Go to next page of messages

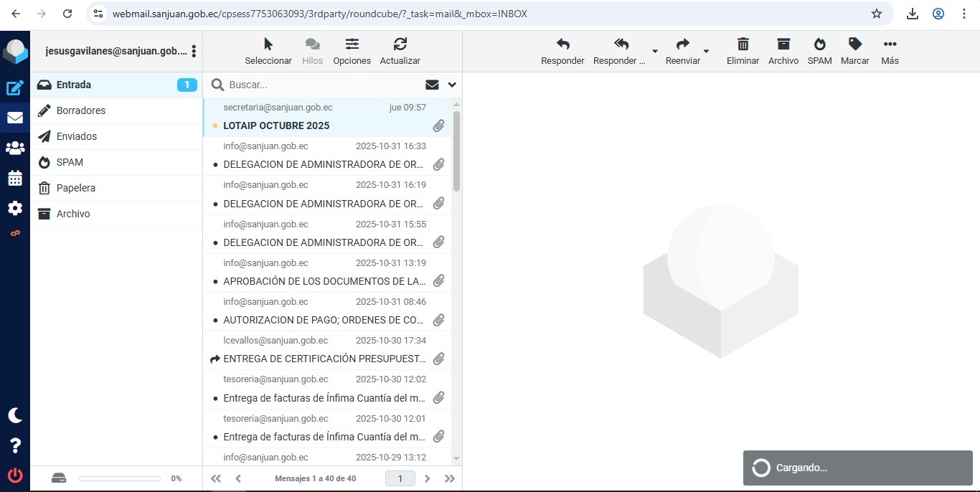pos(428,478)
